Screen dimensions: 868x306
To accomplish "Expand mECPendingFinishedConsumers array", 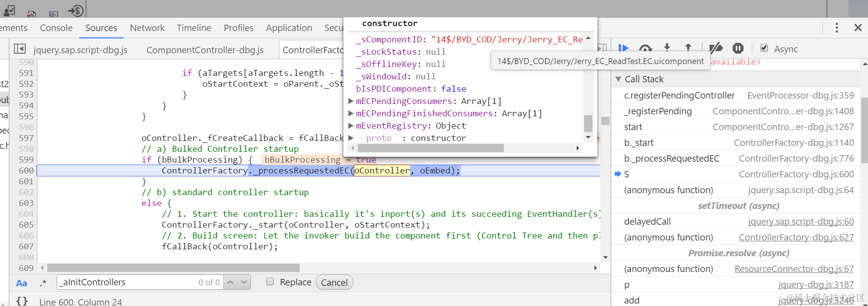I will point(351,113).
